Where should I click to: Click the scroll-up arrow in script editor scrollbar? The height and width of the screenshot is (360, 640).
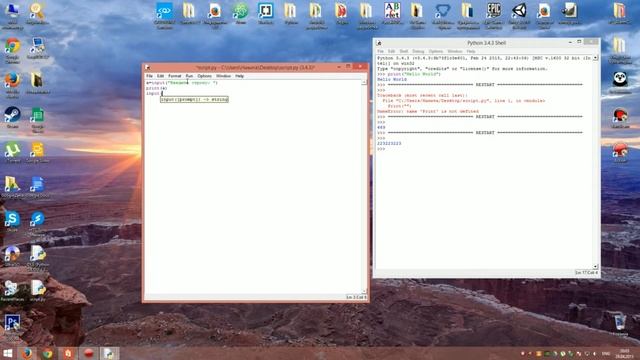(x=364, y=82)
